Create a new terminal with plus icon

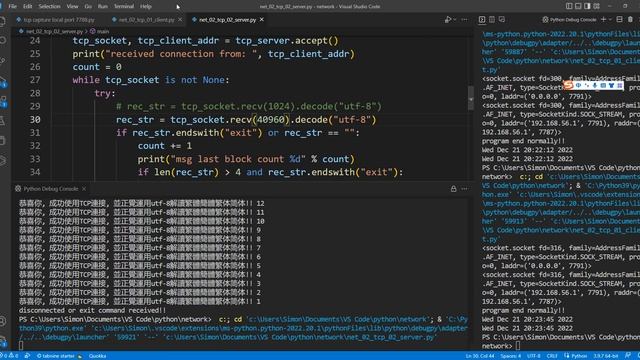coord(603,20)
